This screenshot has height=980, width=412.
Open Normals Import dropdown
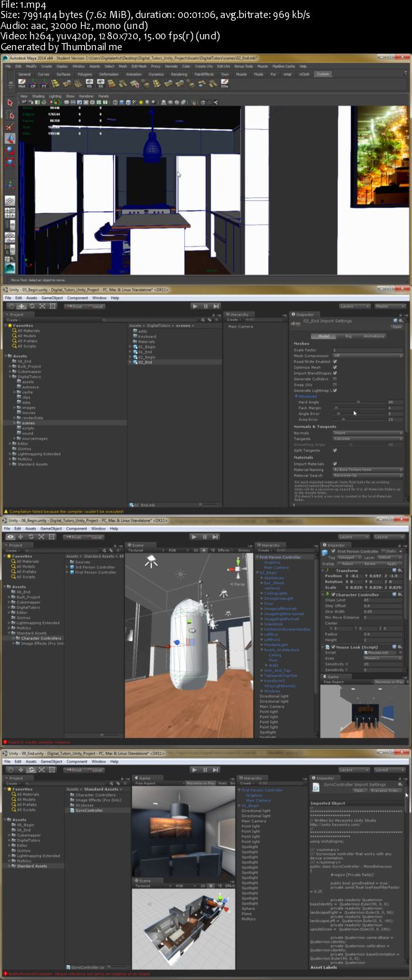click(x=367, y=433)
